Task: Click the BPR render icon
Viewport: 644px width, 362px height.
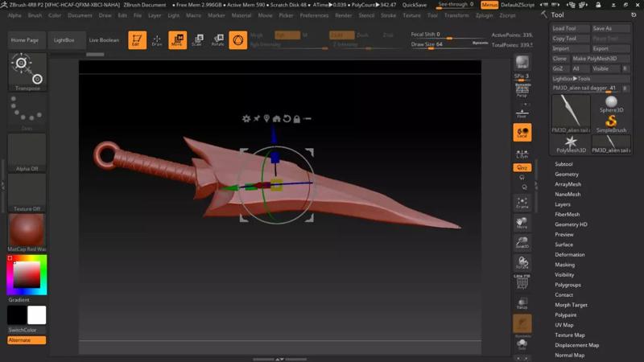Action: pos(522,63)
